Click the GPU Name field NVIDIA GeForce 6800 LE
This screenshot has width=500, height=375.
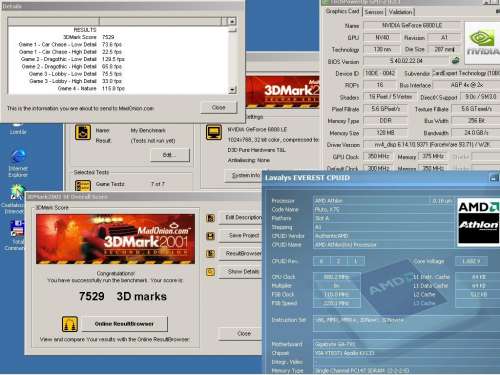[412, 25]
